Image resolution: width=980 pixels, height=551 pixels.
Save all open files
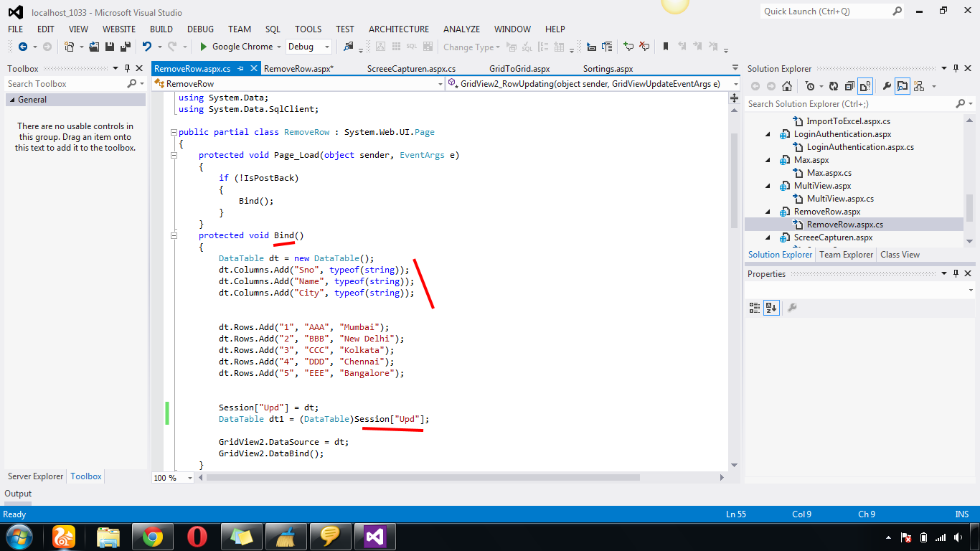[125, 47]
